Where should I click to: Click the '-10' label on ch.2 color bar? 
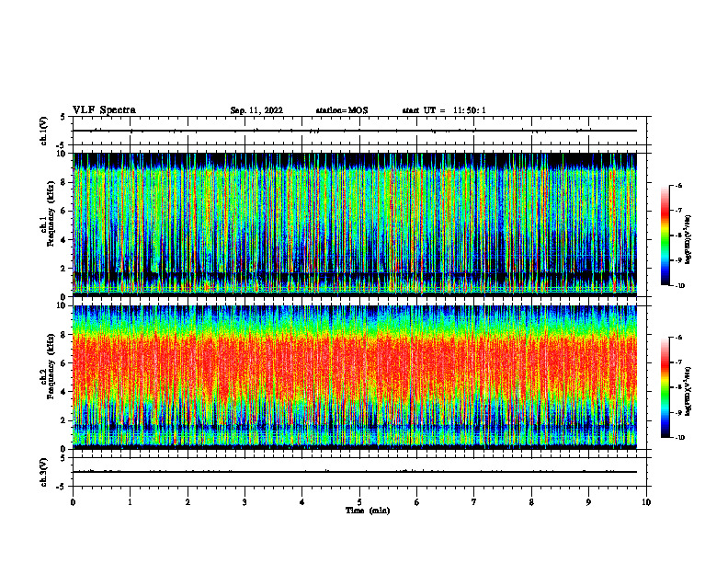pyautogui.click(x=680, y=438)
